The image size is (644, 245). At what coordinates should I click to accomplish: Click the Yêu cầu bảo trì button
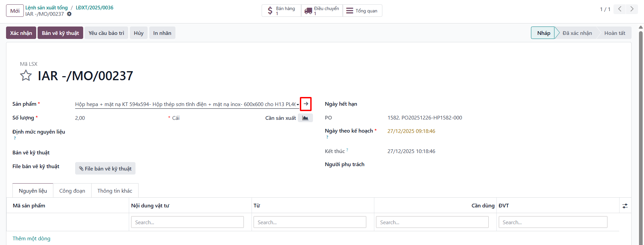tap(106, 33)
